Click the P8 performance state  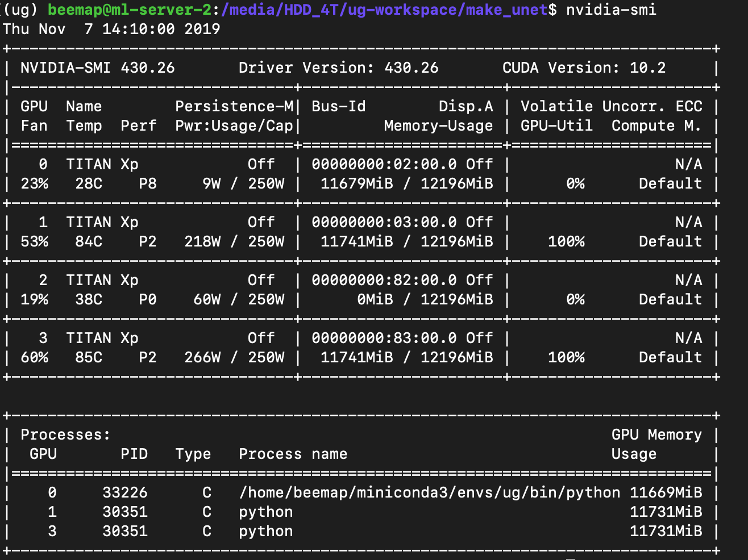[x=148, y=183]
